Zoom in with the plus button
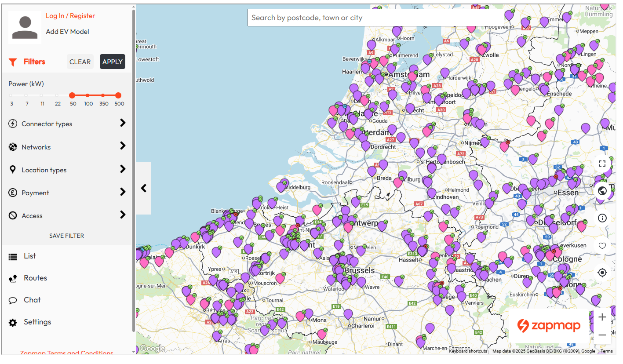 point(602,317)
